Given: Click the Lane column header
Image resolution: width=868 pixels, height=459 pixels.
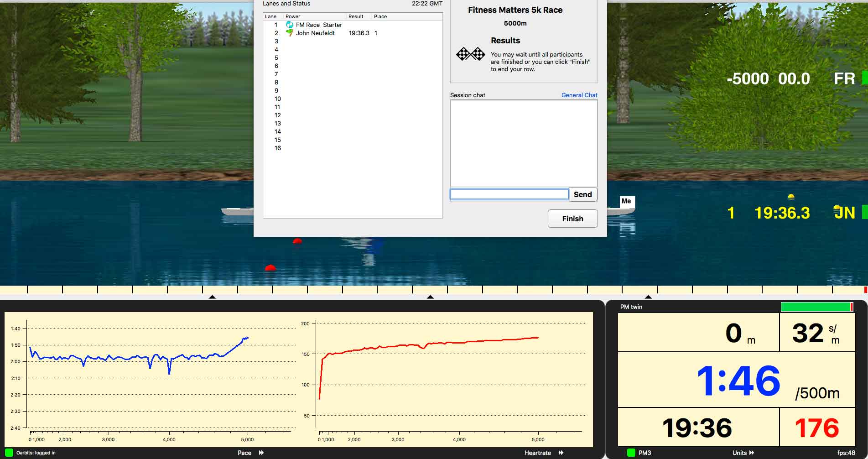Looking at the screenshot, I should (x=271, y=16).
